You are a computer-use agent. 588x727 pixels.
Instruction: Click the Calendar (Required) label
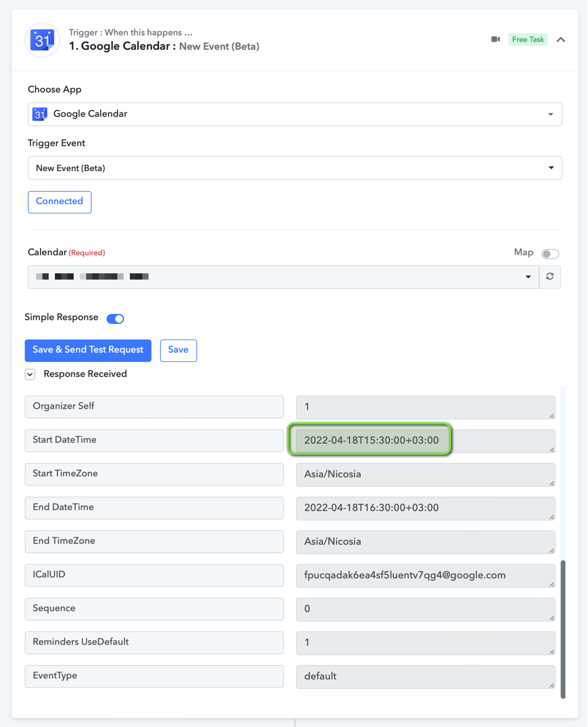66,252
